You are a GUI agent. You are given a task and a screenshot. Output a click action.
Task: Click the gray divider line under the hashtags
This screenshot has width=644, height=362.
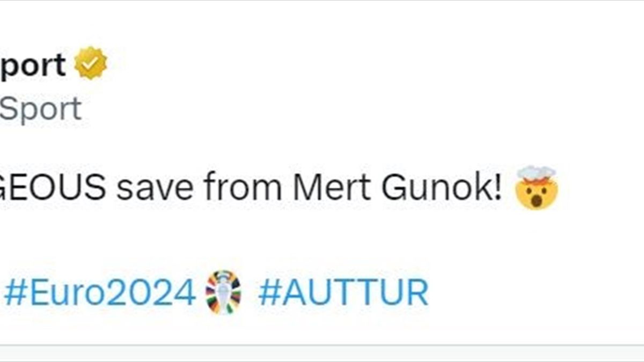pos(322,345)
